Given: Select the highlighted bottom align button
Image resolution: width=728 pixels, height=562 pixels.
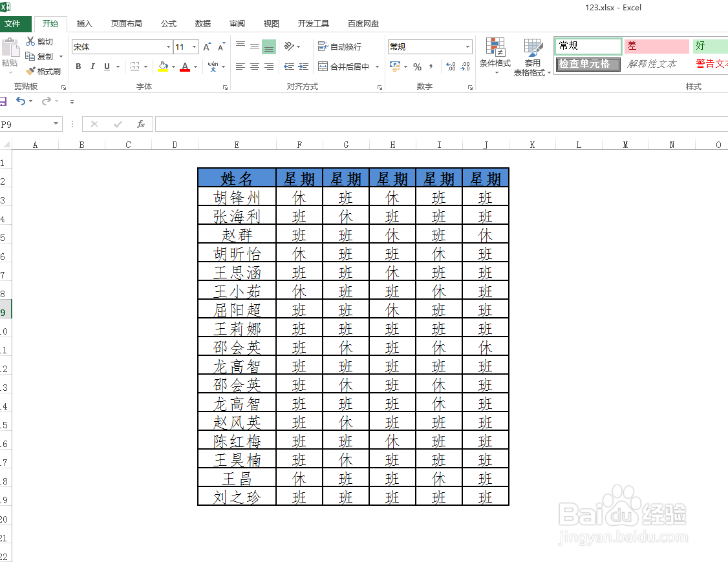Looking at the screenshot, I should coord(269,47).
